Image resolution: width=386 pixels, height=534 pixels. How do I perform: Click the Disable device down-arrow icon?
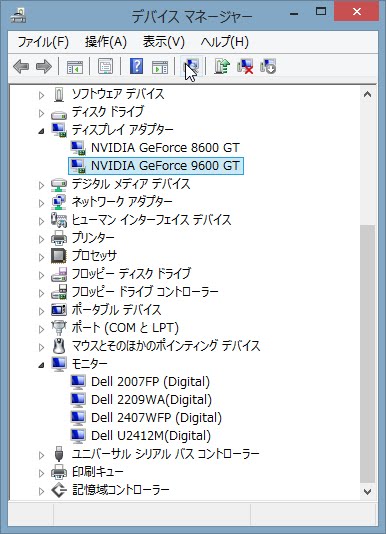click(268, 66)
